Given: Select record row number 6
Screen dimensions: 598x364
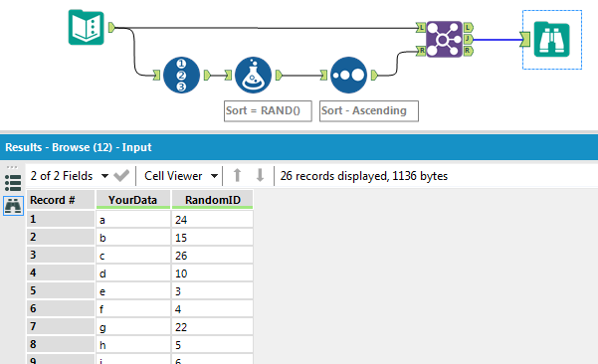Looking at the screenshot, I should coord(61,309).
